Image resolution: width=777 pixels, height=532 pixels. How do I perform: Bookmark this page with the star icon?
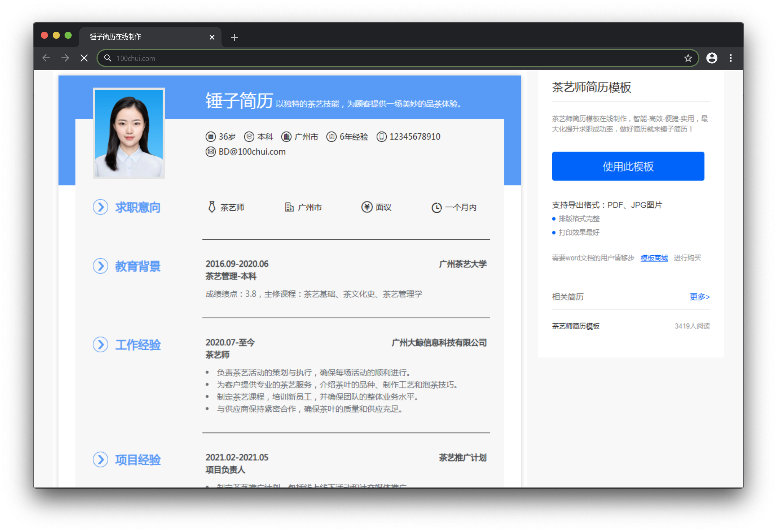(x=688, y=58)
